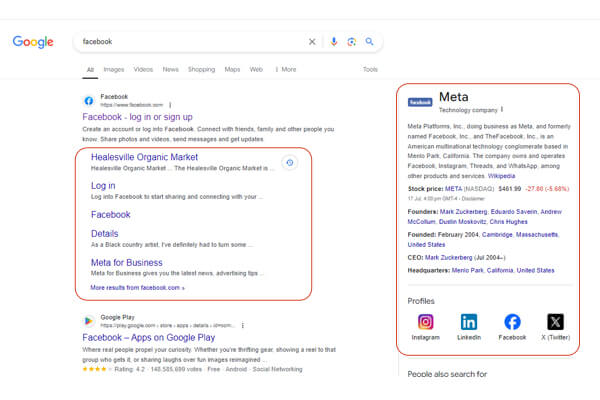Click the Google Play favicon
Image resolution: width=600 pixels, height=400 pixels.
89,321
